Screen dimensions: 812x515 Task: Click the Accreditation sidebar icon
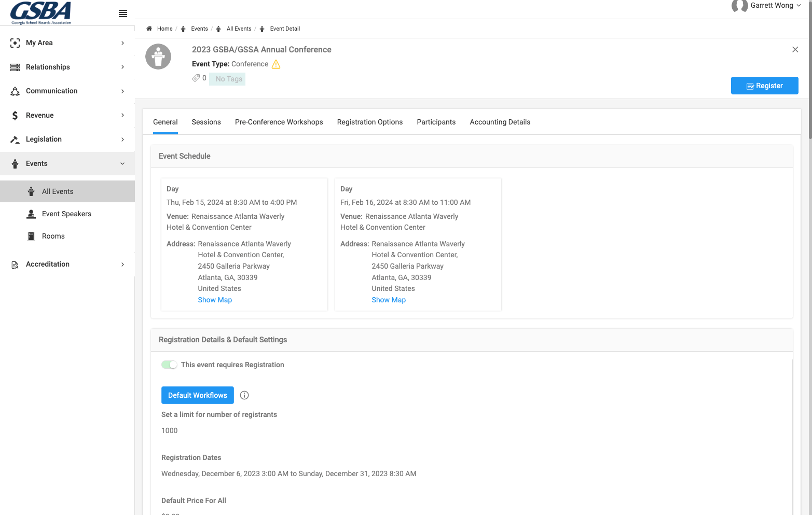click(x=15, y=265)
